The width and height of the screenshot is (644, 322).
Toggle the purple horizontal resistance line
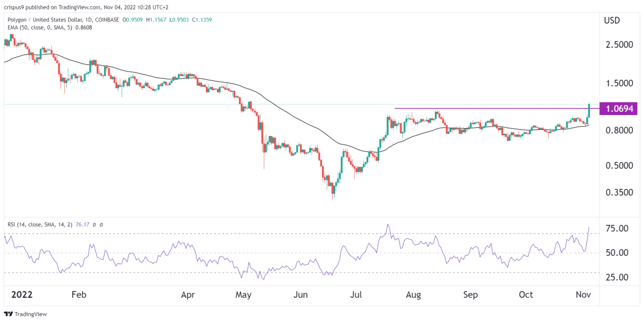point(495,108)
